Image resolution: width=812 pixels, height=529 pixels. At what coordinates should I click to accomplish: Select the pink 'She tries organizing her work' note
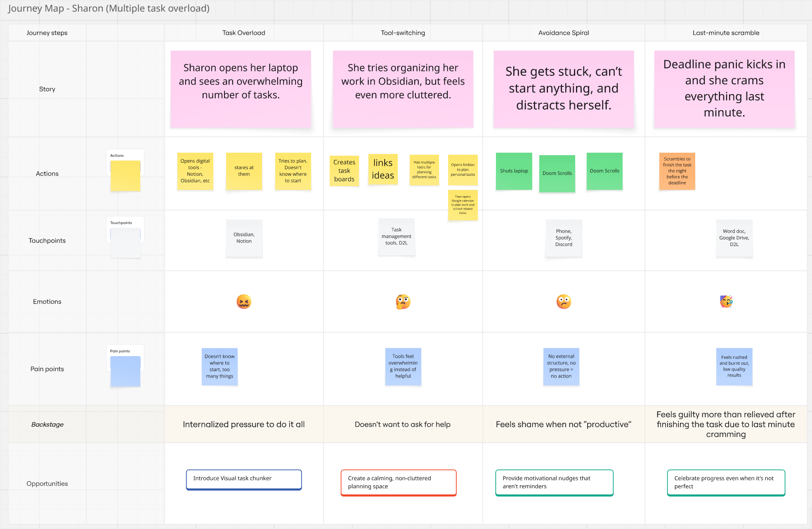pyautogui.click(x=403, y=89)
